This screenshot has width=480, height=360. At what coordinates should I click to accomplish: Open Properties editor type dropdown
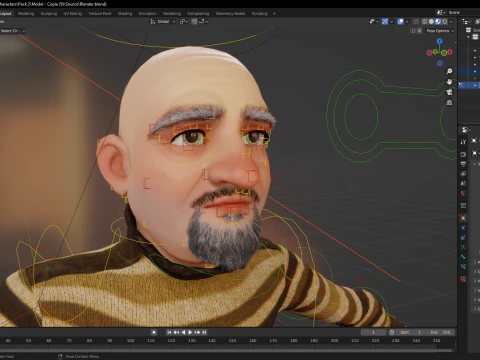tap(466, 130)
